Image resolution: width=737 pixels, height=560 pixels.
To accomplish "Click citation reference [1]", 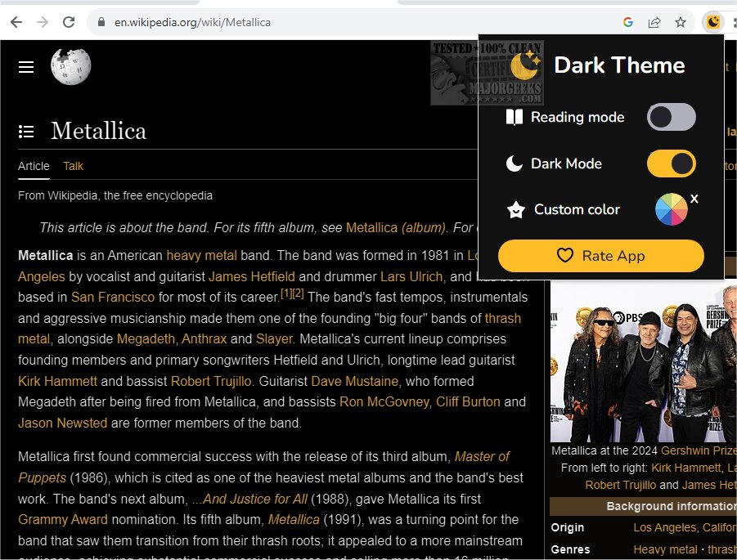I will [x=286, y=293].
